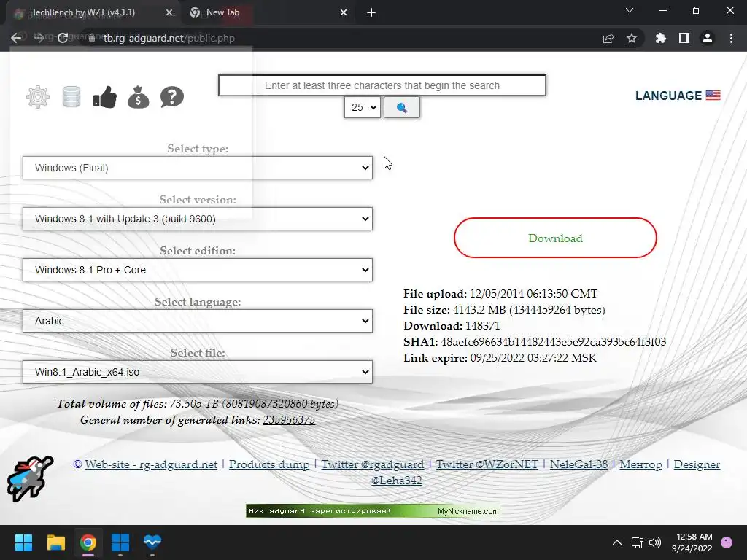Open the settings gear icon on page
The image size is (747, 560).
(x=38, y=97)
